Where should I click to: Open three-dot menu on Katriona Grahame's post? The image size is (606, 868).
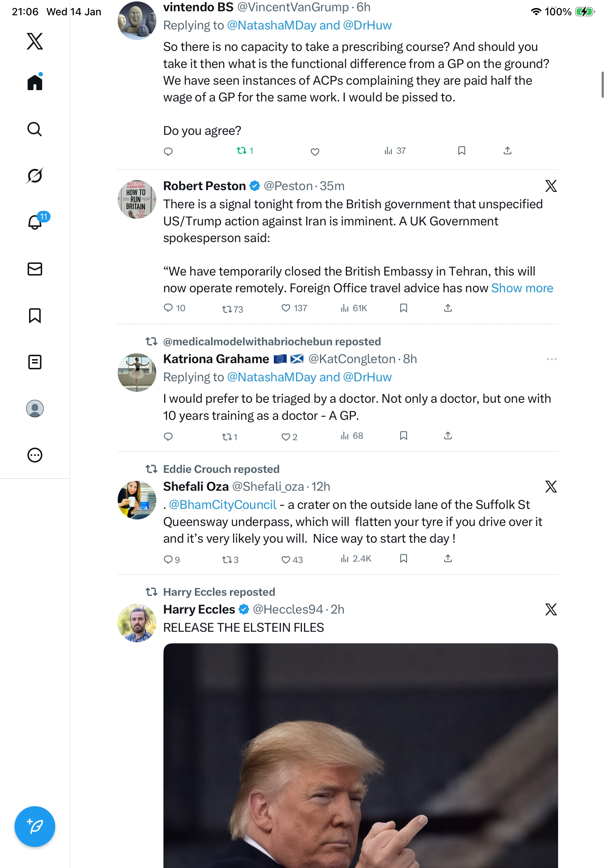551,359
